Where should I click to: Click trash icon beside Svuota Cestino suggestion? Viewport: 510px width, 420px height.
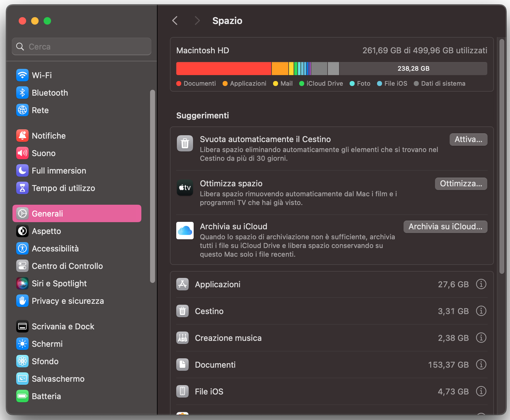185,143
